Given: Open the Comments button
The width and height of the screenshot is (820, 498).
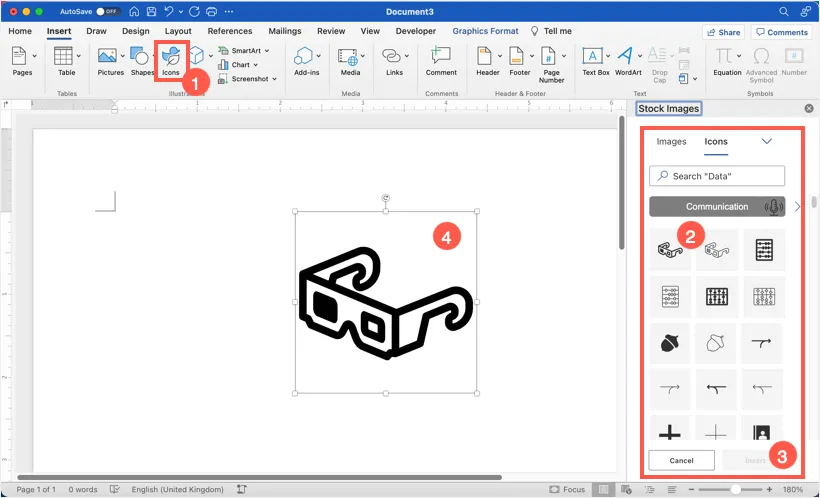Looking at the screenshot, I should [782, 32].
